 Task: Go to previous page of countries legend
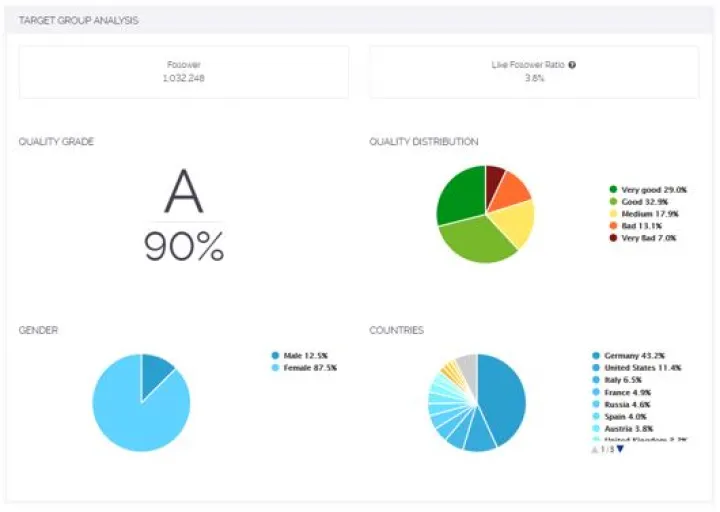595,449
